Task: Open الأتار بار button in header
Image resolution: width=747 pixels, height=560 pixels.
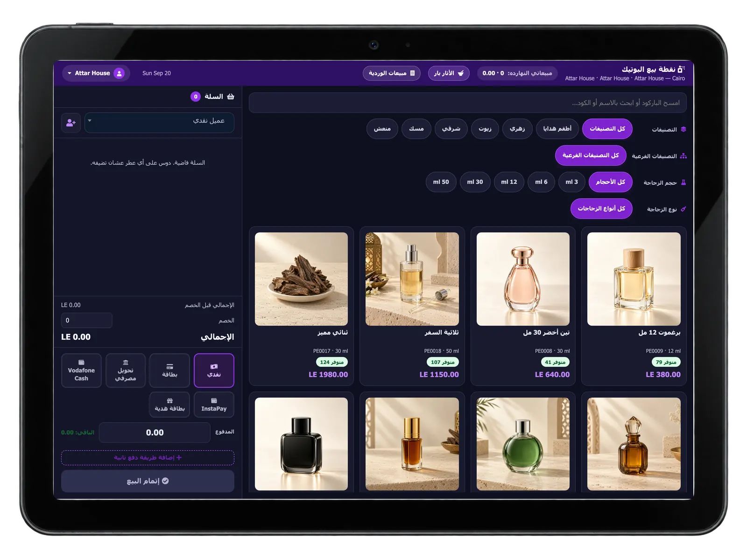Action: (449, 73)
